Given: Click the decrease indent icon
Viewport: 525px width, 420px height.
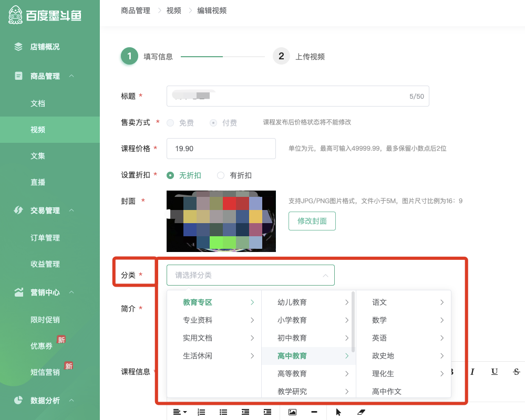Looking at the screenshot, I should click(245, 412).
